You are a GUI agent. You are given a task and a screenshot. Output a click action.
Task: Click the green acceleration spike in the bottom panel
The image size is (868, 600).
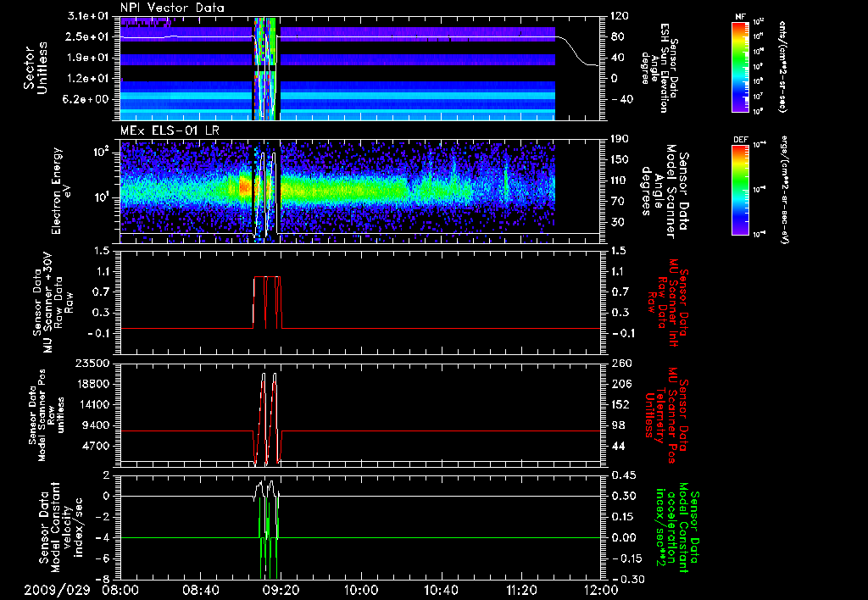(269, 537)
